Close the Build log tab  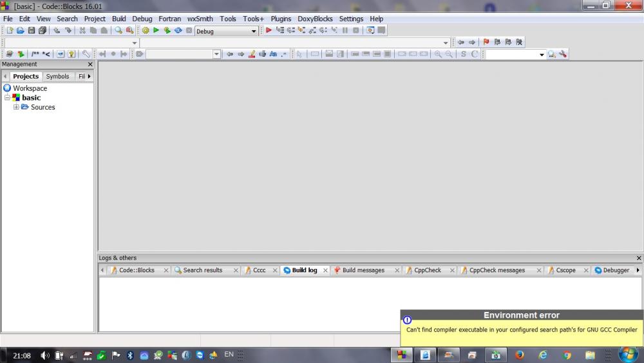(325, 271)
